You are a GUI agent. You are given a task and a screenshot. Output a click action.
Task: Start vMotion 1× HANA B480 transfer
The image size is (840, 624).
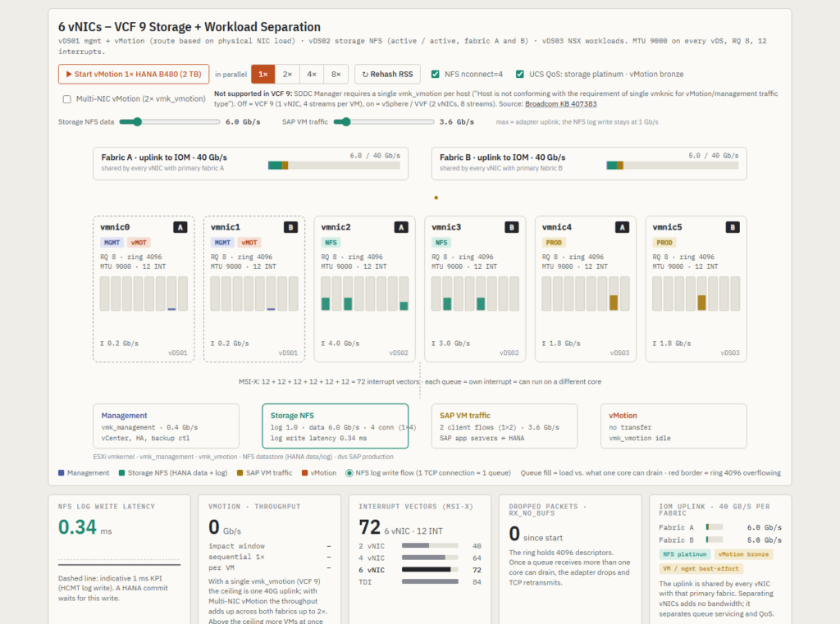(x=134, y=74)
